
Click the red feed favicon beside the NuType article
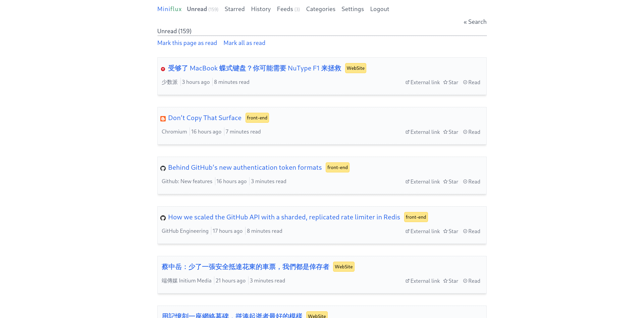[163, 69]
